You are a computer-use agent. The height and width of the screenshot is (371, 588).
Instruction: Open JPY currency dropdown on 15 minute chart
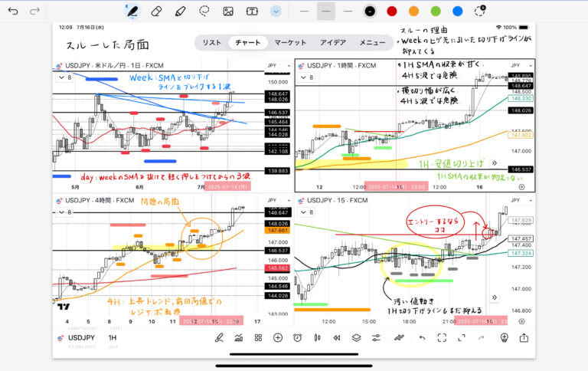tap(521, 200)
